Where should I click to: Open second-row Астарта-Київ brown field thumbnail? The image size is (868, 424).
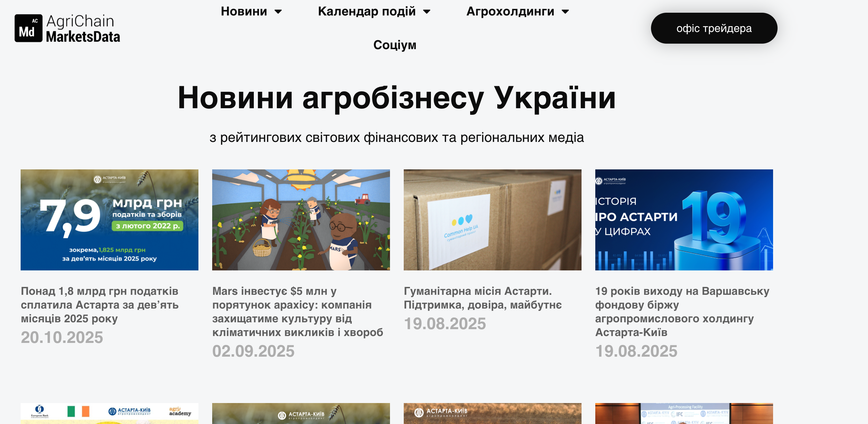pyautogui.click(x=492, y=413)
